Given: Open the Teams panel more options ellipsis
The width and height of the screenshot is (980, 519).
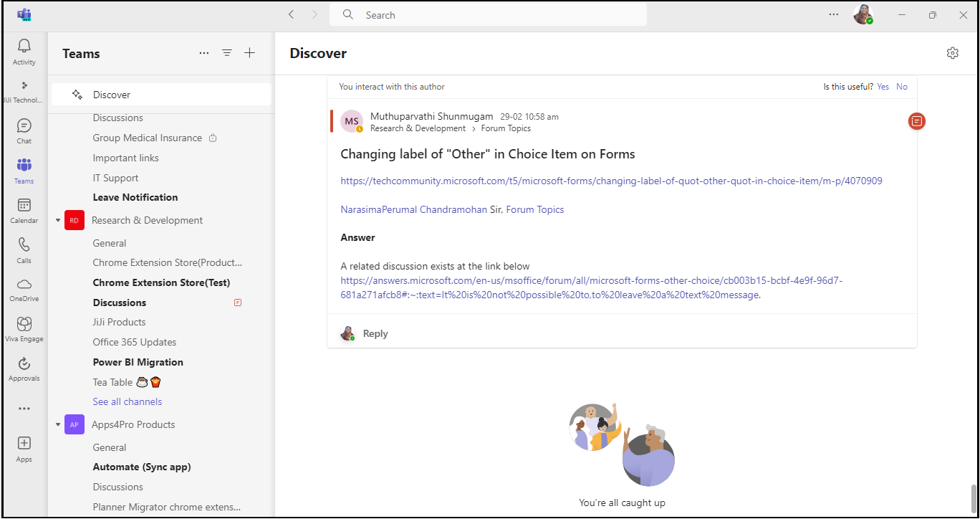Looking at the screenshot, I should [204, 53].
